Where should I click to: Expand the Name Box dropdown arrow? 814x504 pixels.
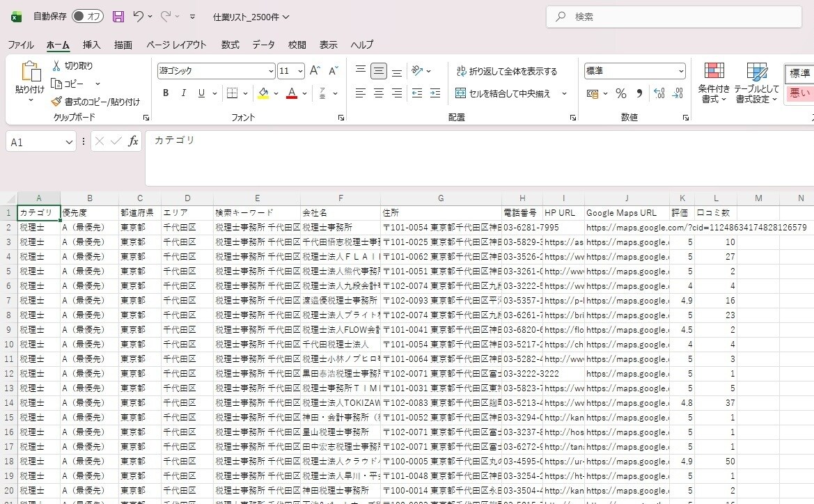point(69,142)
